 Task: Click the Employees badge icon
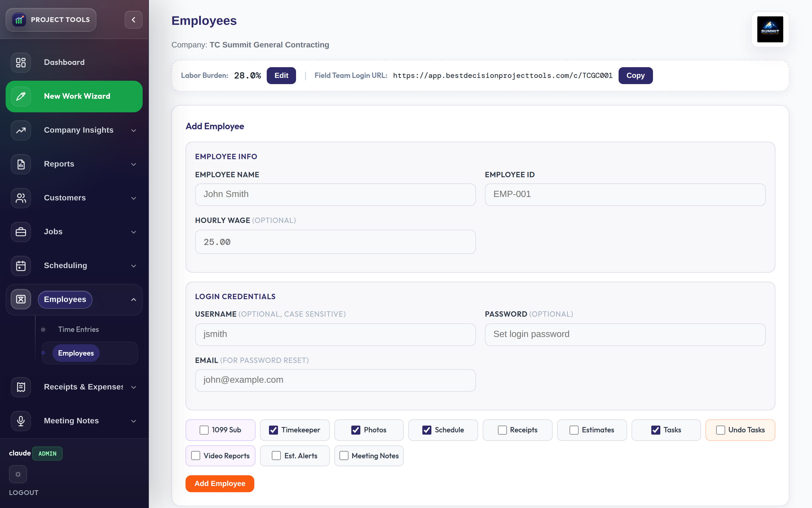(21, 299)
